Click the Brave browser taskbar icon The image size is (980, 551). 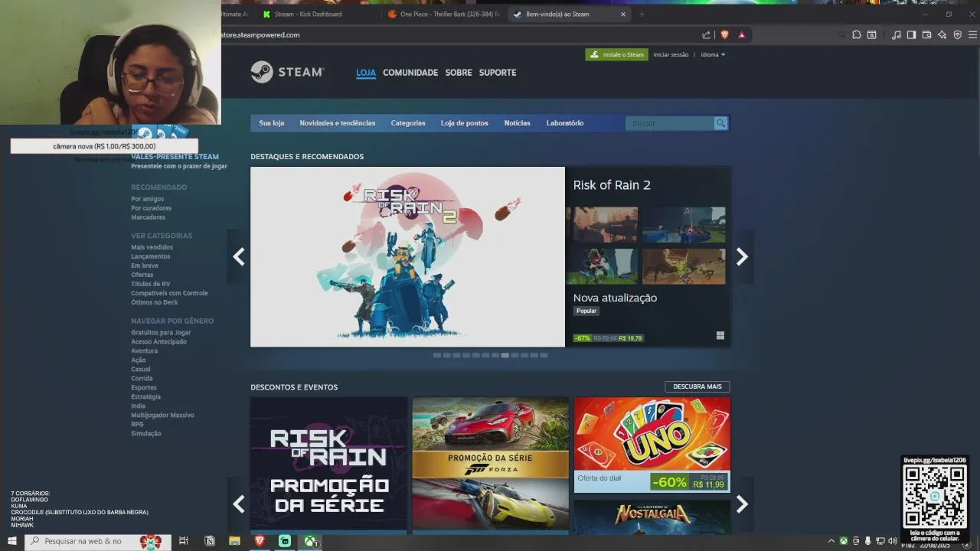(260, 541)
